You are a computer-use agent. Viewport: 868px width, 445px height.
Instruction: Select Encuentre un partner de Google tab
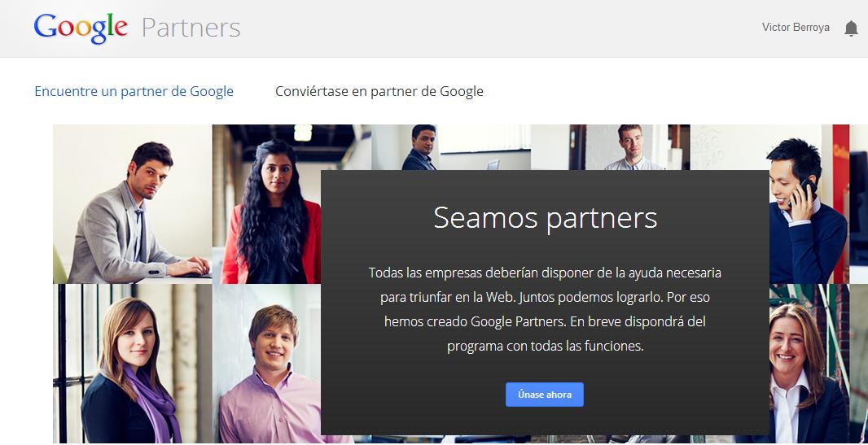coord(134,91)
